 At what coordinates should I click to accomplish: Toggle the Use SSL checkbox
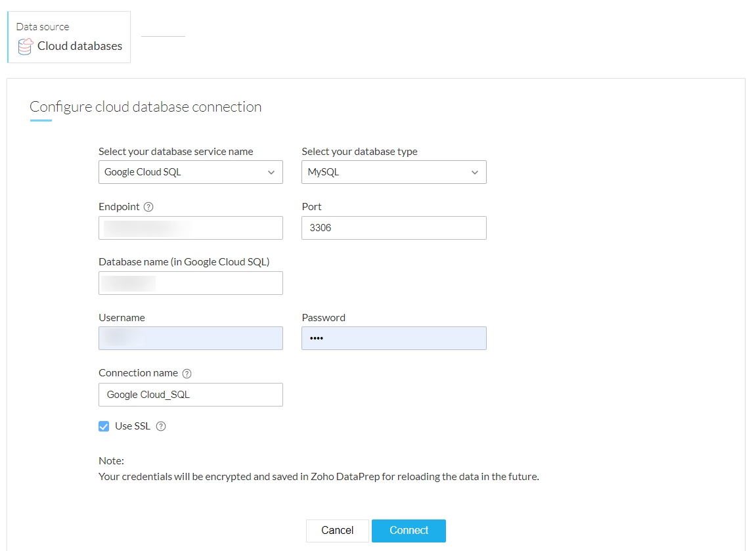click(x=104, y=426)
